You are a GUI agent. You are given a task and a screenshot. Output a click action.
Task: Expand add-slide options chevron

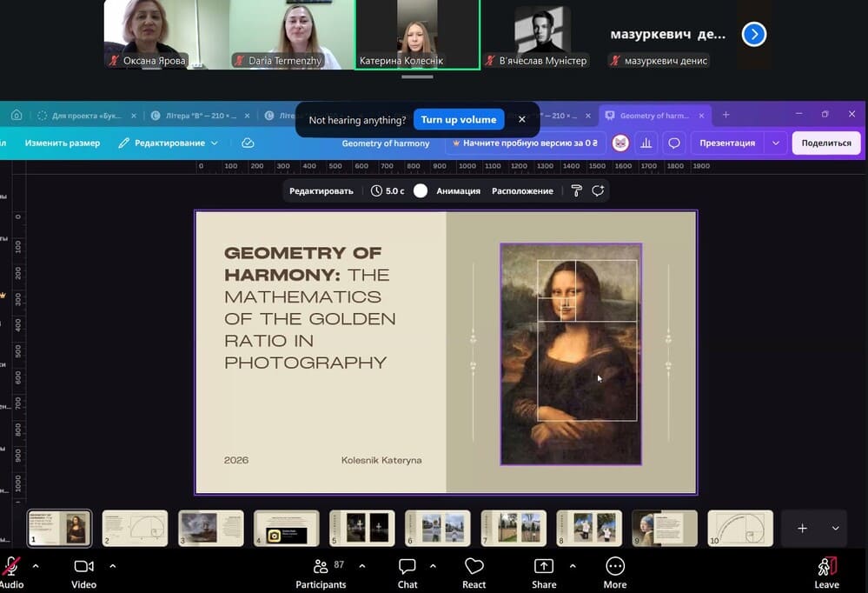[x=835, y=528]
